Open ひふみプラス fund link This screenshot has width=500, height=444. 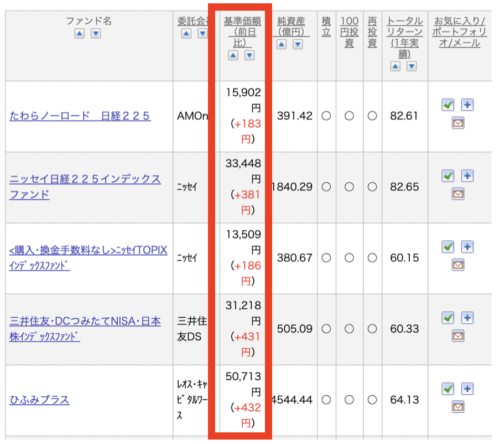click(x=39, y=400)
